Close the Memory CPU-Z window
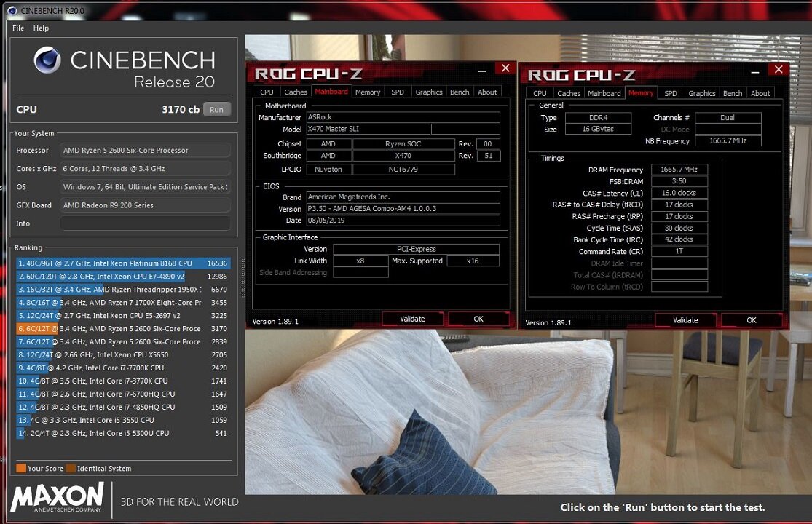The width and height of the screenshot is (812, 524). (779, 69)
